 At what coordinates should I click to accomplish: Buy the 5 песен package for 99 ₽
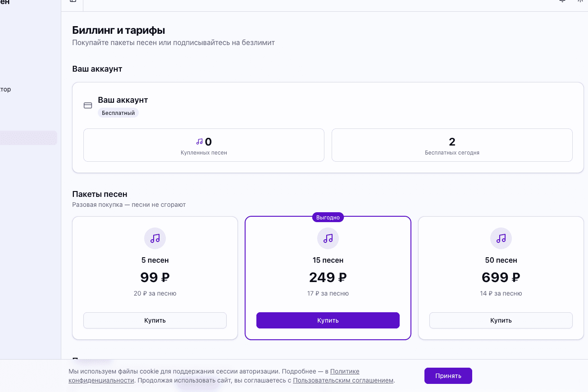pos(155,320)
